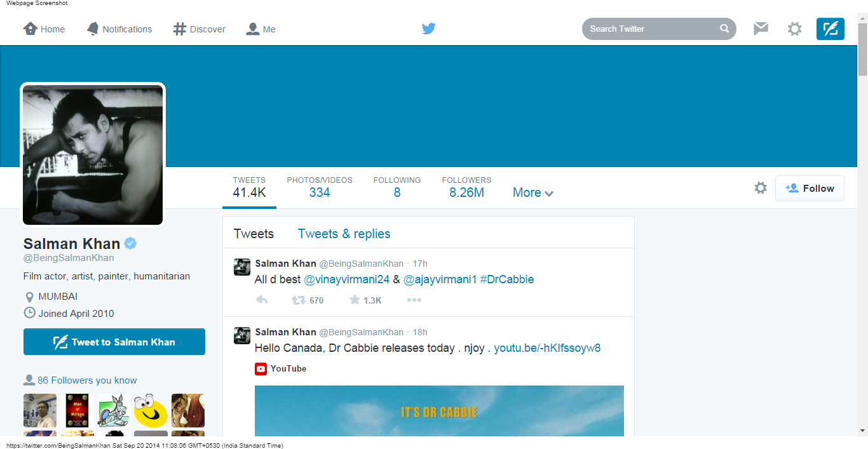The width and height of the screenshot is (868, 449).
Task: Click the Notifications bell icon
Action: tap(93, 28)
